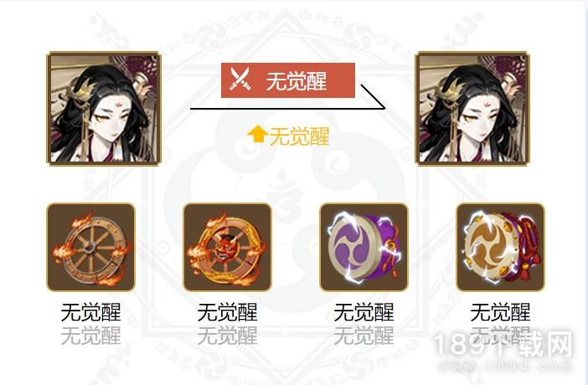Open the right character portrait
Viewport: 588px width, 385px height.
click(472, 108)
